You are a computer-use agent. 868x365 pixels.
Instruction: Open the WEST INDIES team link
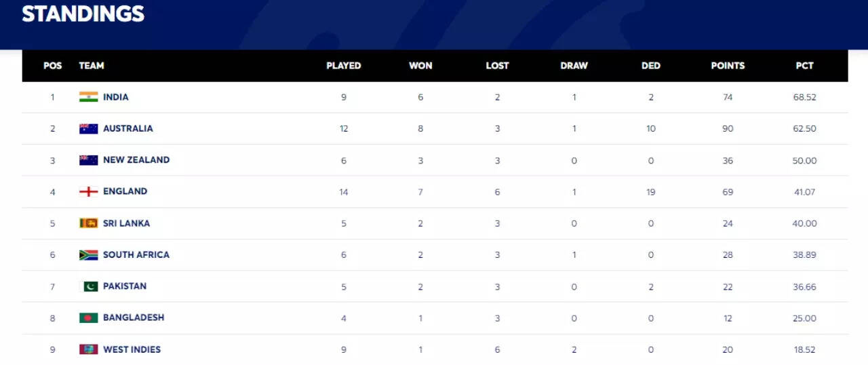point(132,349)
